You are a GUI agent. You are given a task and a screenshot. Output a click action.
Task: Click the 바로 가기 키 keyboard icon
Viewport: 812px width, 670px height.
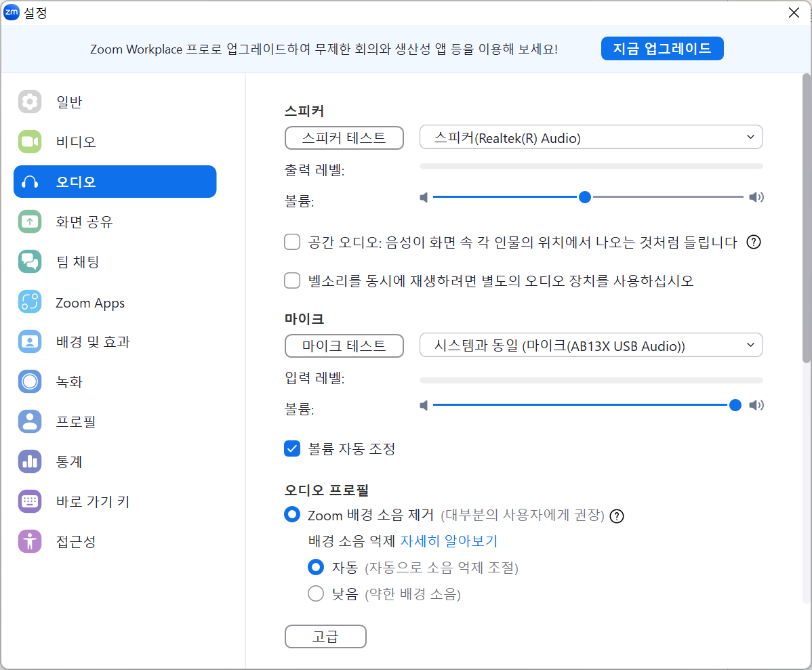tap(30, 501)
